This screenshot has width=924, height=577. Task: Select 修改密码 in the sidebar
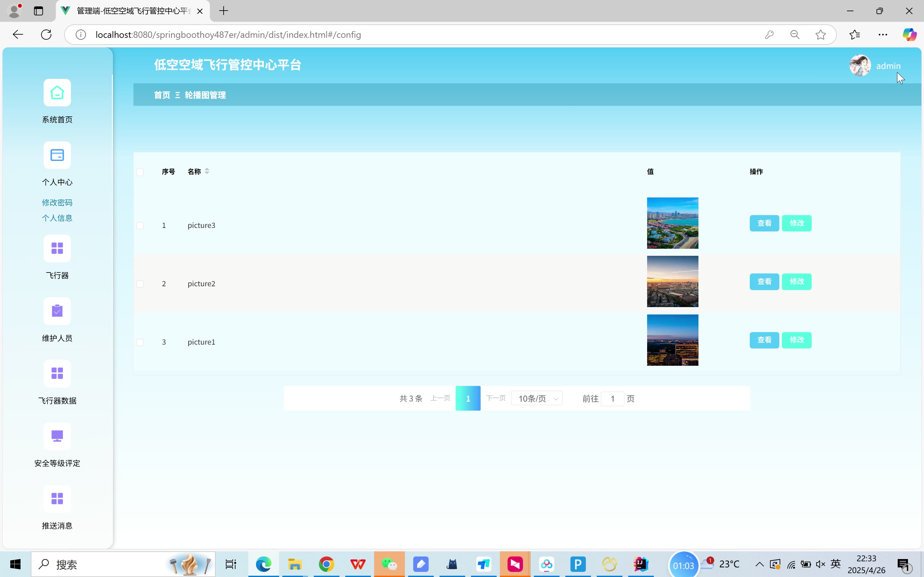click(57, 202)
